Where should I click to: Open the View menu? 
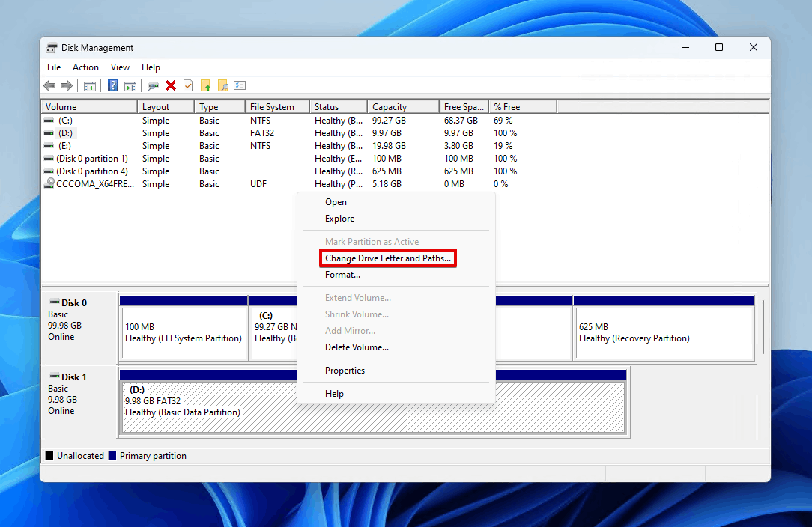[x=120, y=67]
